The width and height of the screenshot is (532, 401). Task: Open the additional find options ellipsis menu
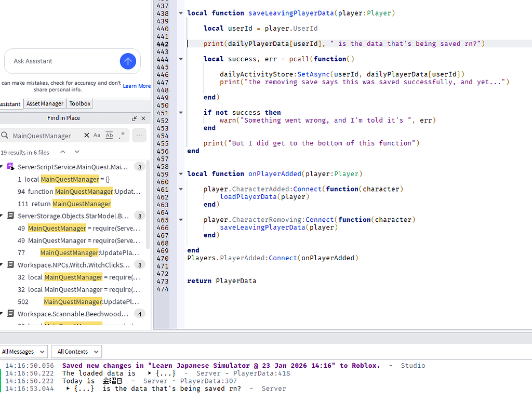click(139, 136)
